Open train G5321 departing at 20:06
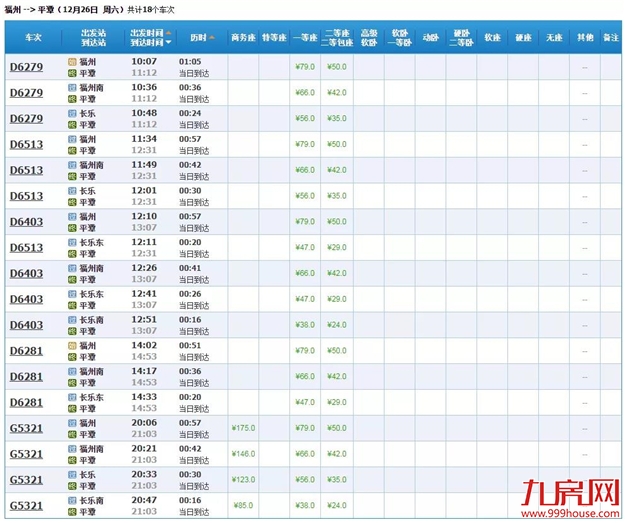Image resolution: width=625 pixels, height=523 pixels. [26, 428]
